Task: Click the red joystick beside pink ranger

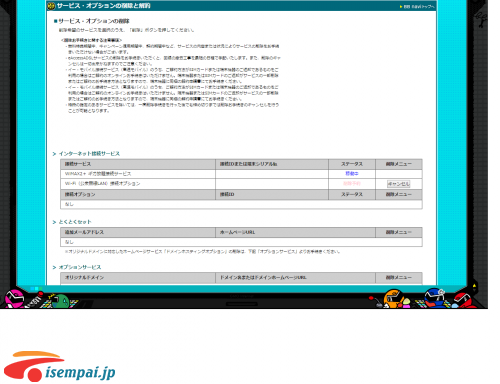Action: coord(37,298)
